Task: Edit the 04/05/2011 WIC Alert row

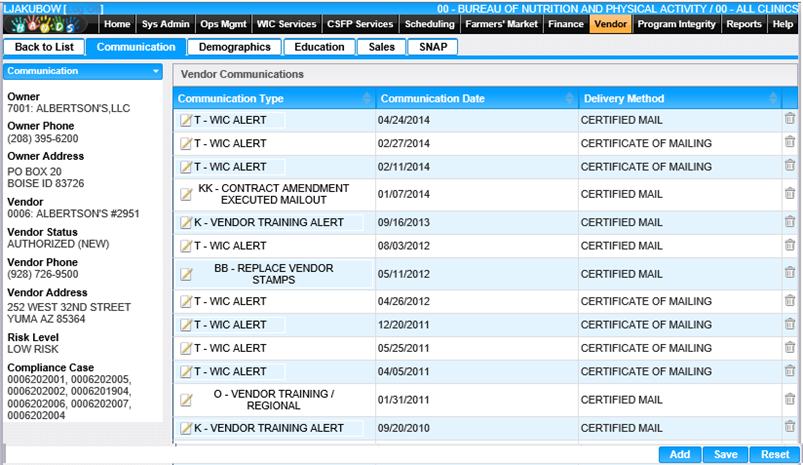Action: pos(186,372)
